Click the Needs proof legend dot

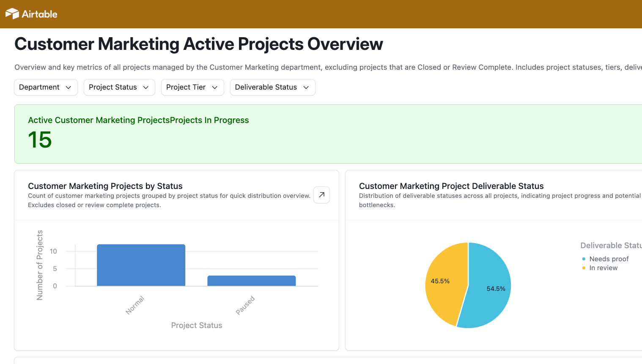point(584,259)
